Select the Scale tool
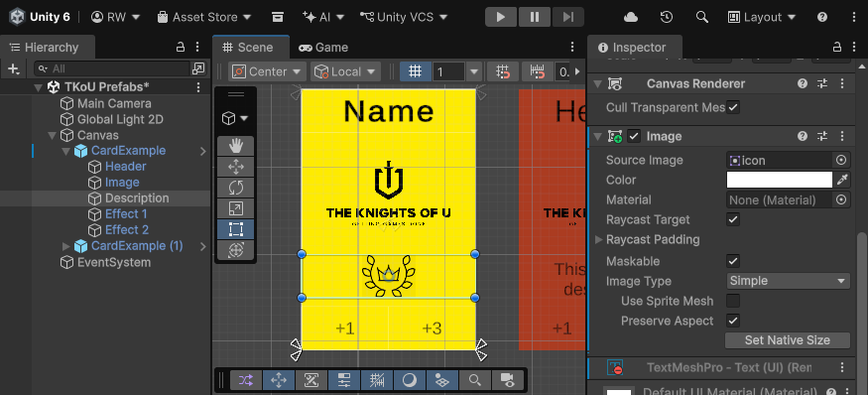The height and width of the screenshot is (395, 868). click(236, 208)
